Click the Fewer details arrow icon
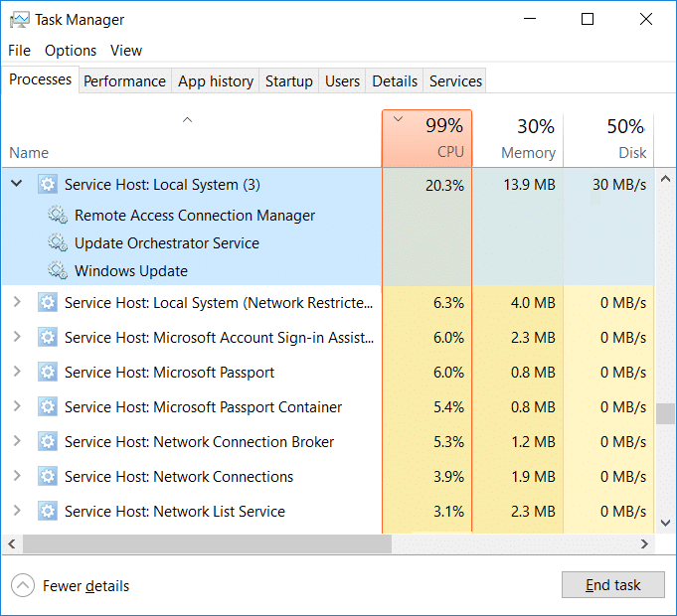The image size is (677, 616). [23, 585]
